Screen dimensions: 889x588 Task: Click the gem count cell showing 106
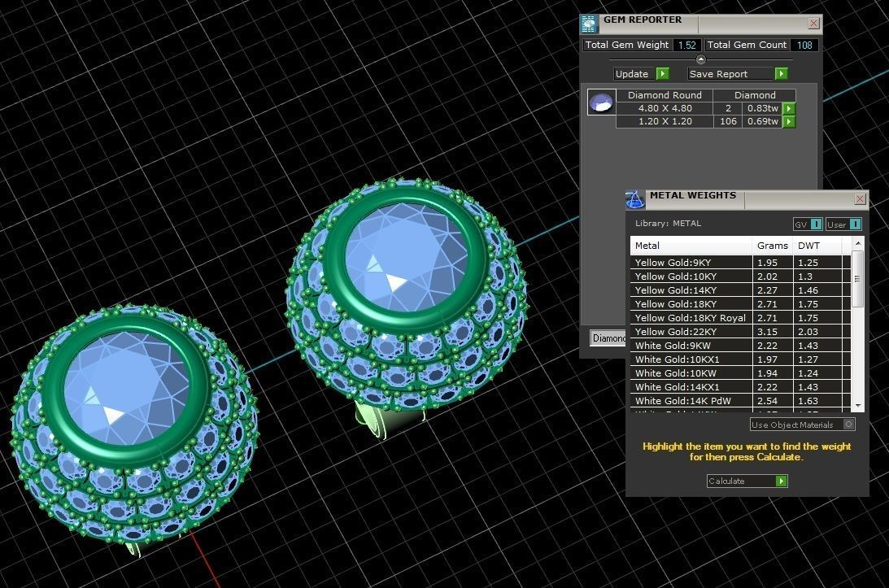(x=728, y=121)
